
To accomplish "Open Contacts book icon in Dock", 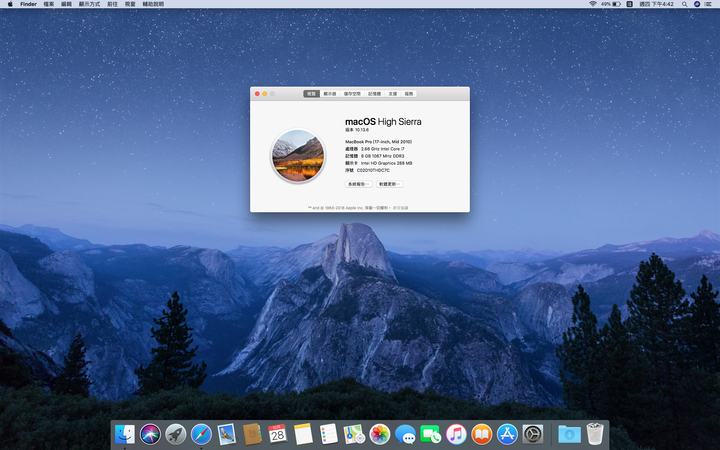I will pyautogui.click(x=252, y=434).
